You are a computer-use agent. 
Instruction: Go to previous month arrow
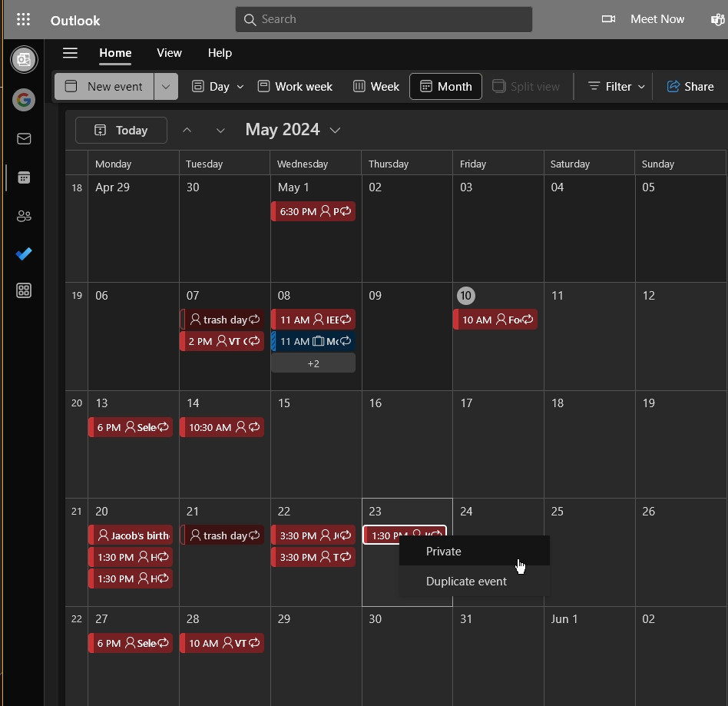tap(187, 130)
